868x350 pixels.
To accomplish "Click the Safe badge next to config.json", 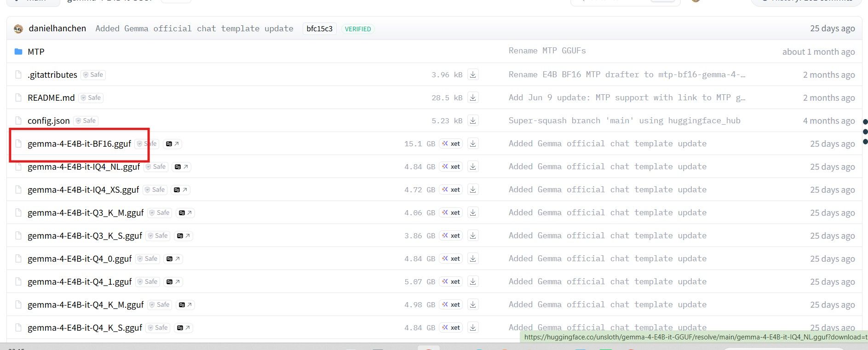I will pyautogui.click(x=86, y=120).
